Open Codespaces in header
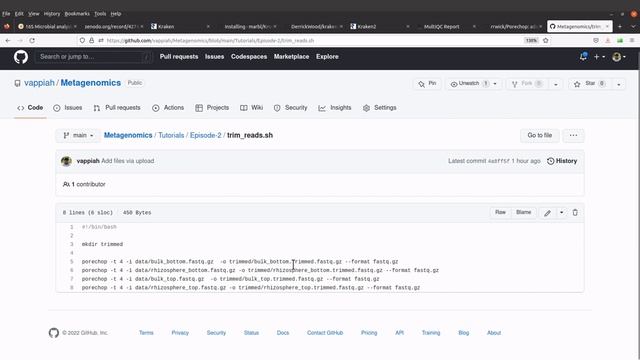The width and height of the screenshot is (640, 360). [x=249, y=57]
